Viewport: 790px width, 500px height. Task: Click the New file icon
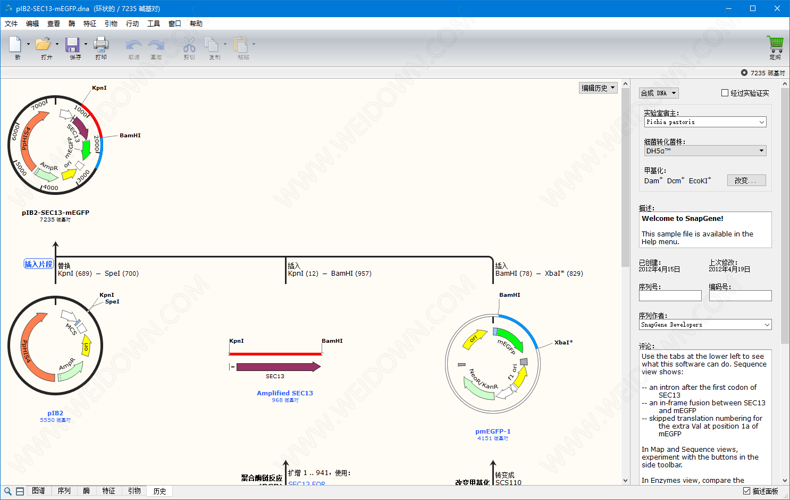[x=15, y=45]
